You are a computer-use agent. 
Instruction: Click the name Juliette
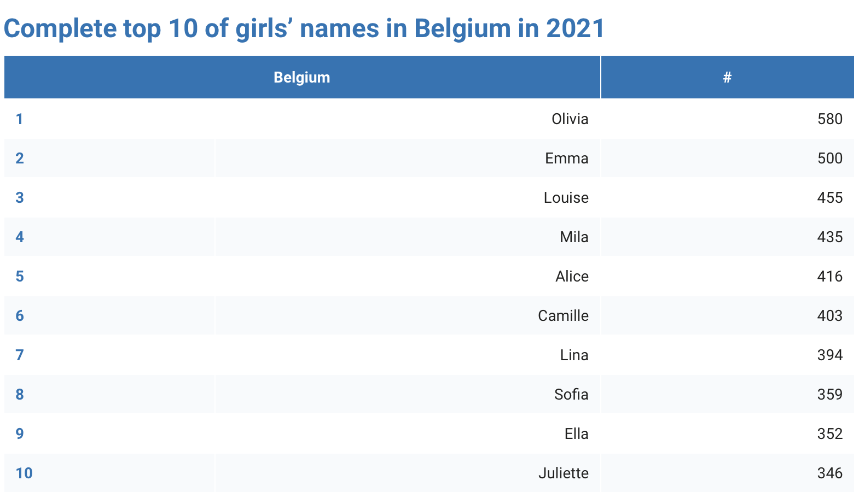564,473
